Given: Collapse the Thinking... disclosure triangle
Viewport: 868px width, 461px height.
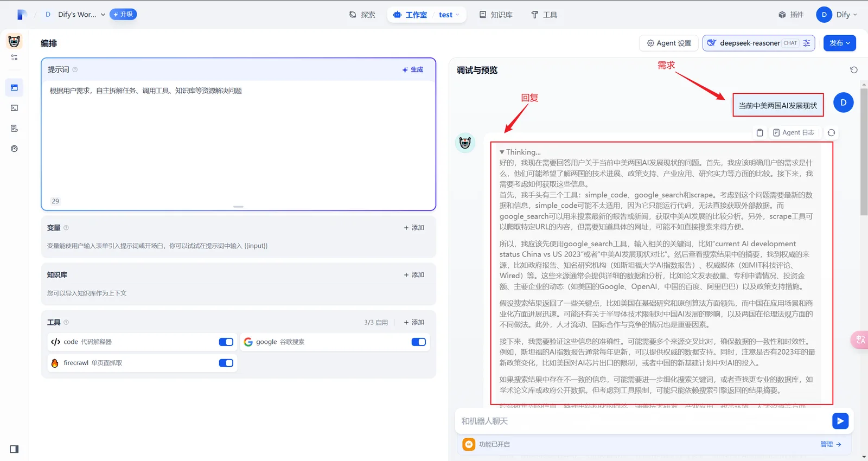Looking at the screenshot, I should coord(502,152).
